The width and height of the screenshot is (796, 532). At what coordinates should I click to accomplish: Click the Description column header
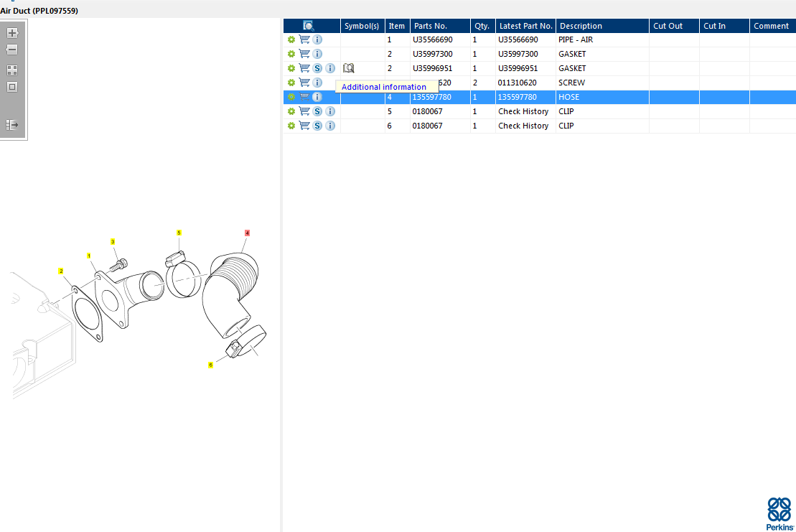coord(602,26)
